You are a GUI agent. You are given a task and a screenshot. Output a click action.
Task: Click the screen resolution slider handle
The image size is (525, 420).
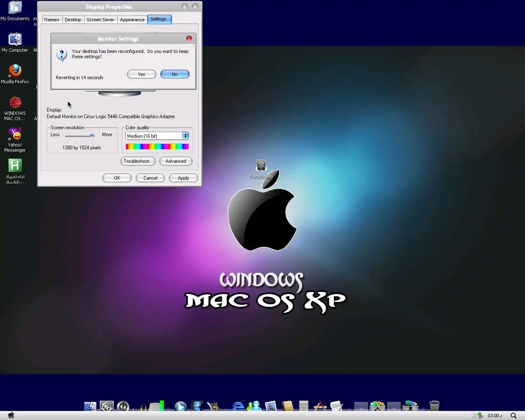[92, 136]
